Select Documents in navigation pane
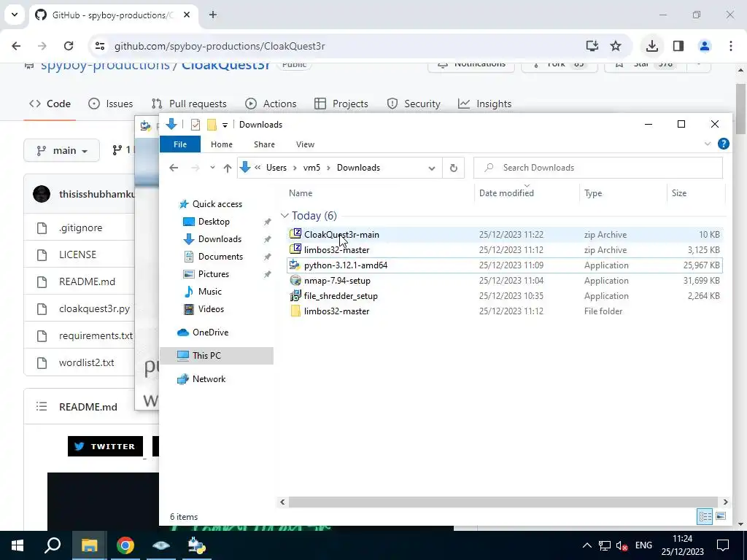The width and height of the screenshot is (747, 560). click(x=220, y=256)
